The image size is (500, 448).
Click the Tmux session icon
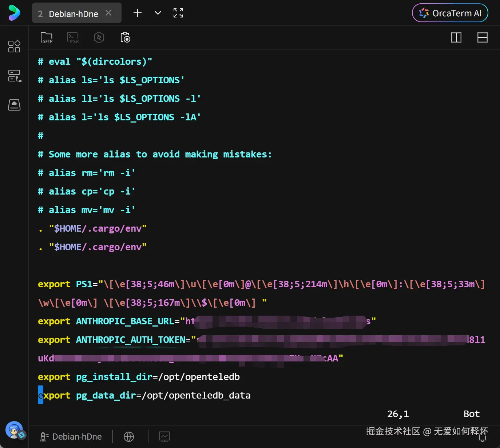[x=73, y=37]
